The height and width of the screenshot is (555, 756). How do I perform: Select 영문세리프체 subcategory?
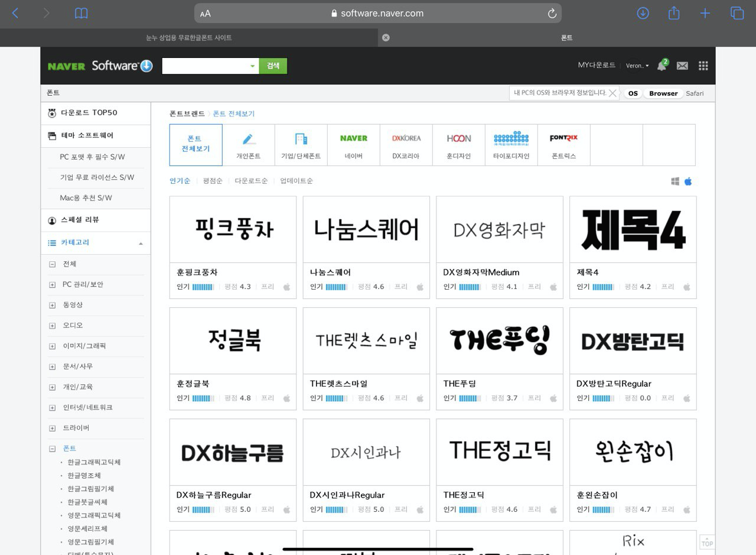pyautogui.click(x=87, y=529)
